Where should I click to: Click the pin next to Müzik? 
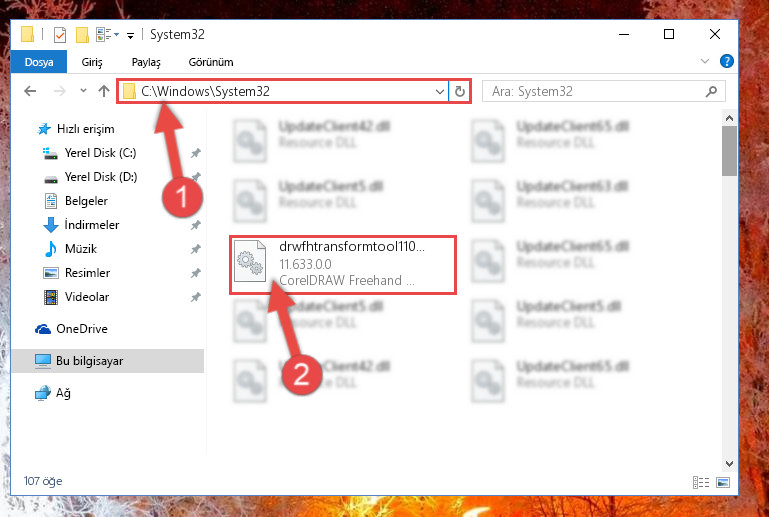point(196,249)
